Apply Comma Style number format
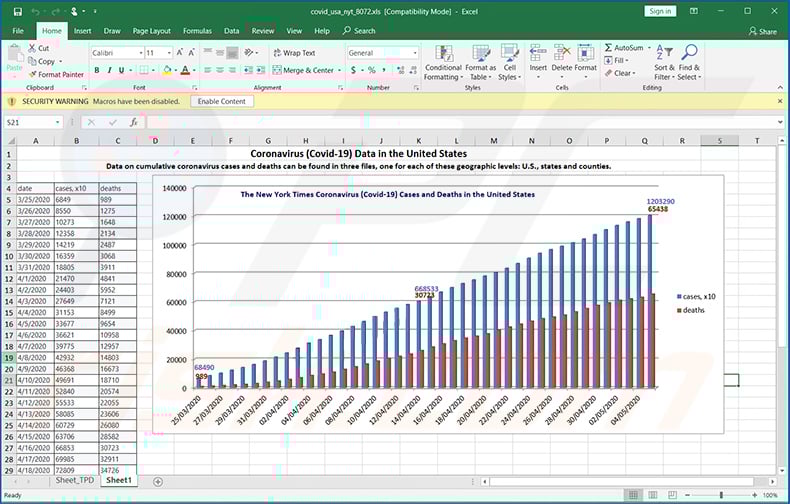Viewport: 790px width, 504px height. click(x=384, y=70)
